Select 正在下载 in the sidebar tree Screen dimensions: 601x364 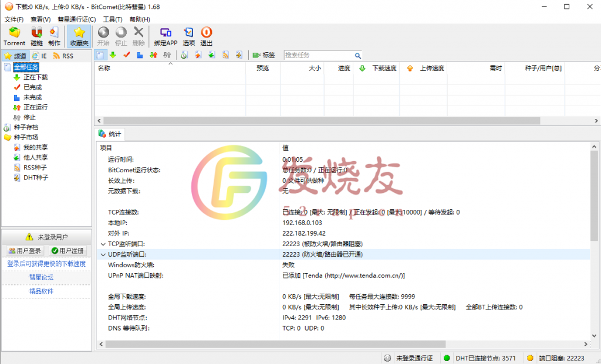[x=35, y=77]
